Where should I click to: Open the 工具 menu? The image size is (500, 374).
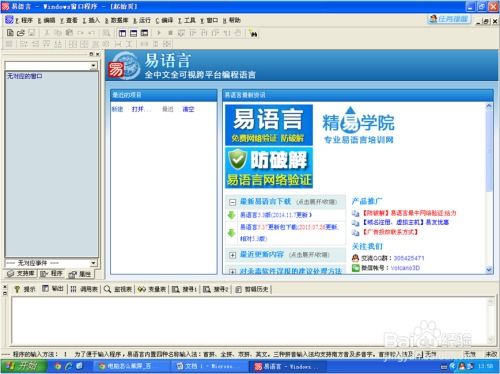pos(186,20)
